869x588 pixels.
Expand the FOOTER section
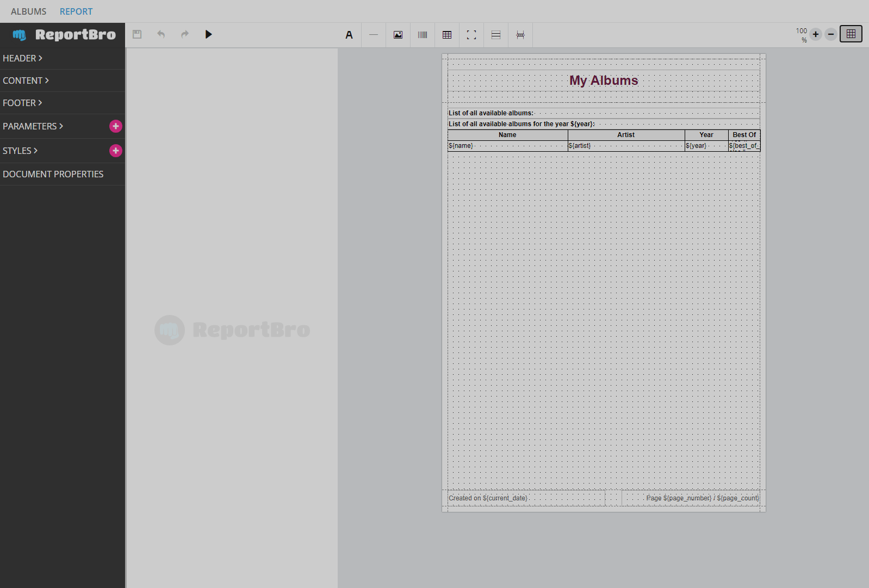click(63, 103)
